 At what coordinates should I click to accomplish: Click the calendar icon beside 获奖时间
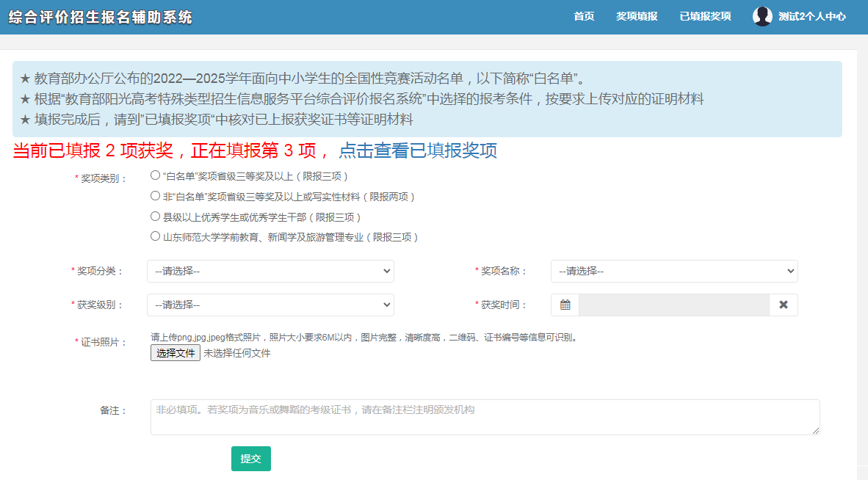coord(565,305)
